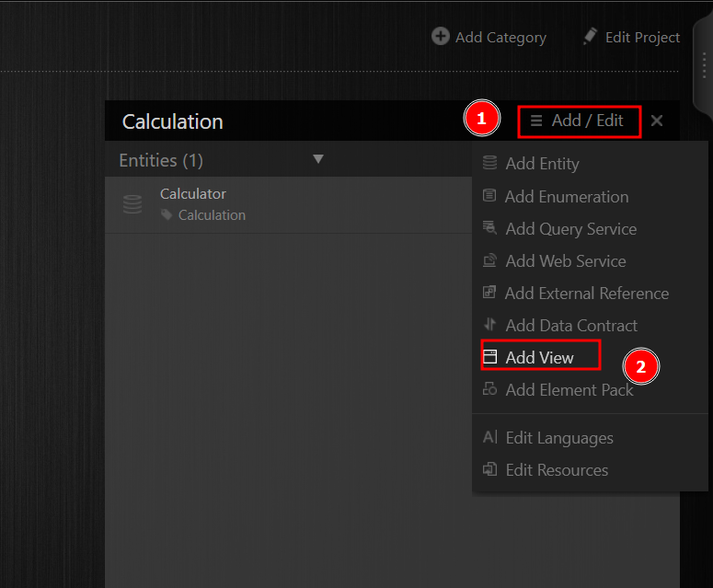Open the Add / Edit dropdown menu
Screen dimensions: 713x588
pyautogui.click(x=578, y=121)
